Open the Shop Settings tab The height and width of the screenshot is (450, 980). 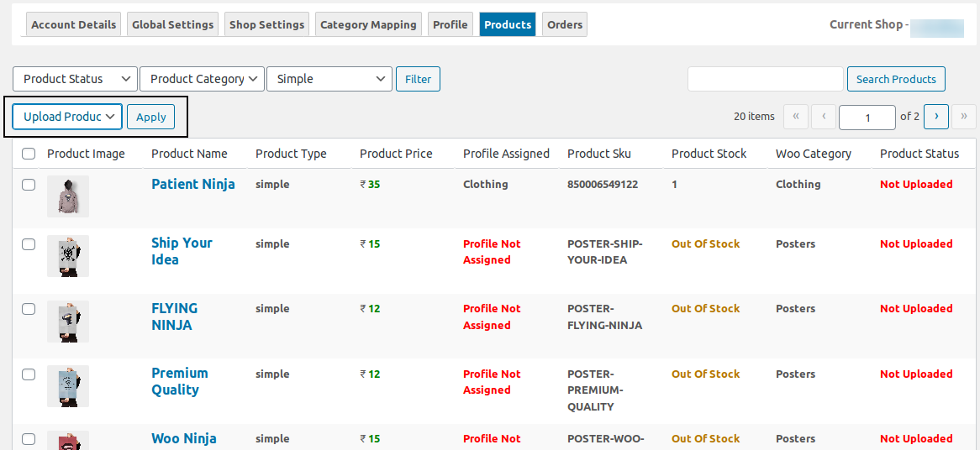[x=267, y=24]
